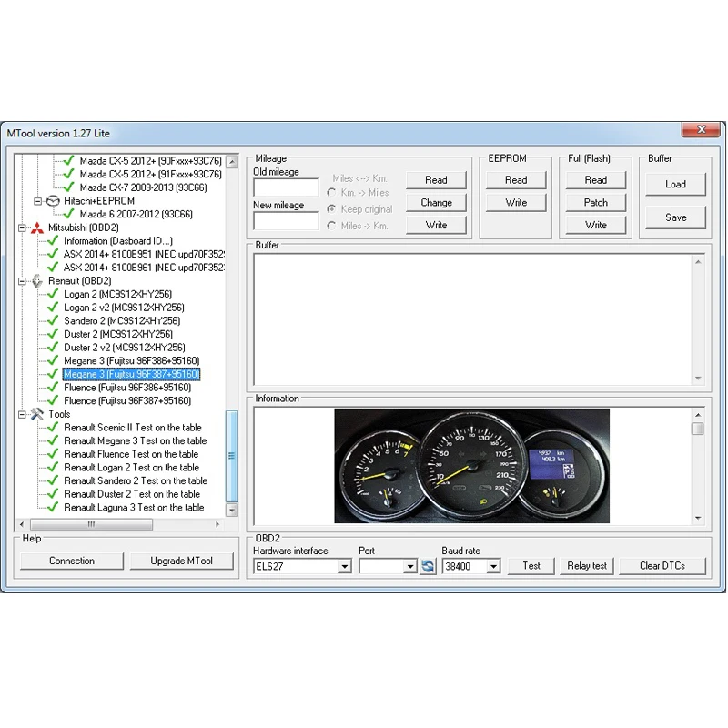
Task: Open the Baud rate dropdown
Action: pyautogui.click(x=493, y=566)
